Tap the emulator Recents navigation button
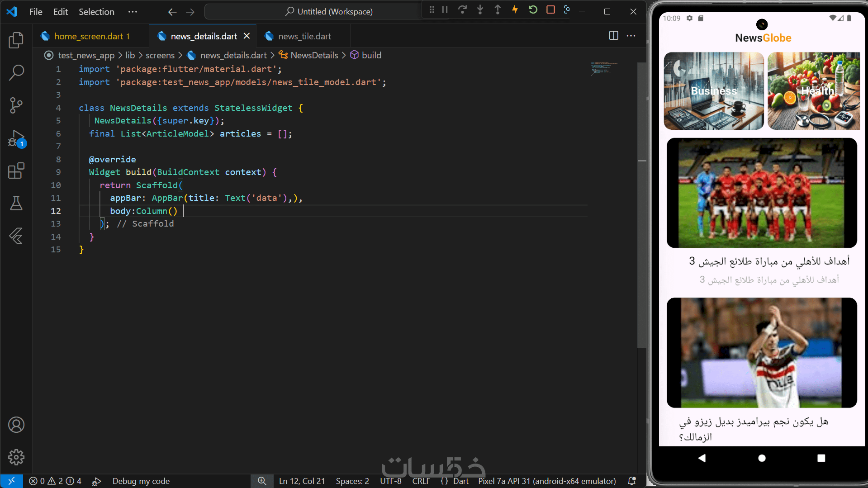This screenshot has width=868, height=488. click(x=821, y=458)
